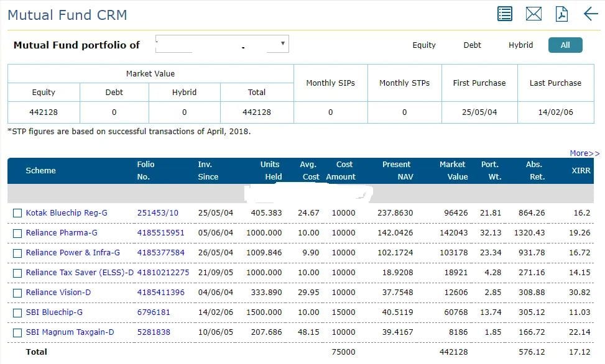The width and height of the screenshot is (605, 364).
Task: Open Reliance Power & Infra-G scheme link
Action: tap(73, 253)
